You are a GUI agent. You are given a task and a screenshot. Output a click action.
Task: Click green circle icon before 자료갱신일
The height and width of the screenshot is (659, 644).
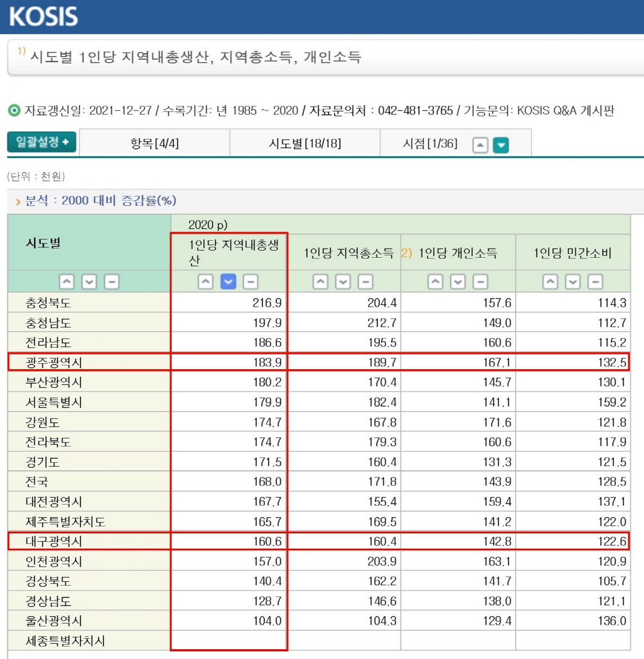14,110
